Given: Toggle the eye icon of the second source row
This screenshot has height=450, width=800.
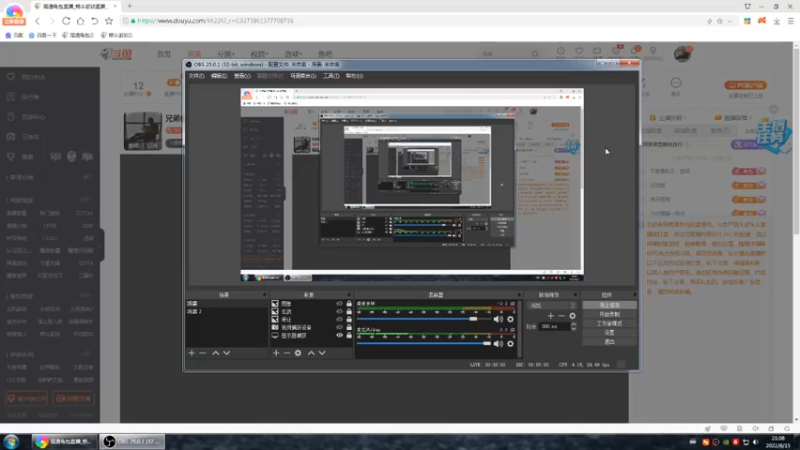Looking at the screenshot, I should (x=339, y=312).
